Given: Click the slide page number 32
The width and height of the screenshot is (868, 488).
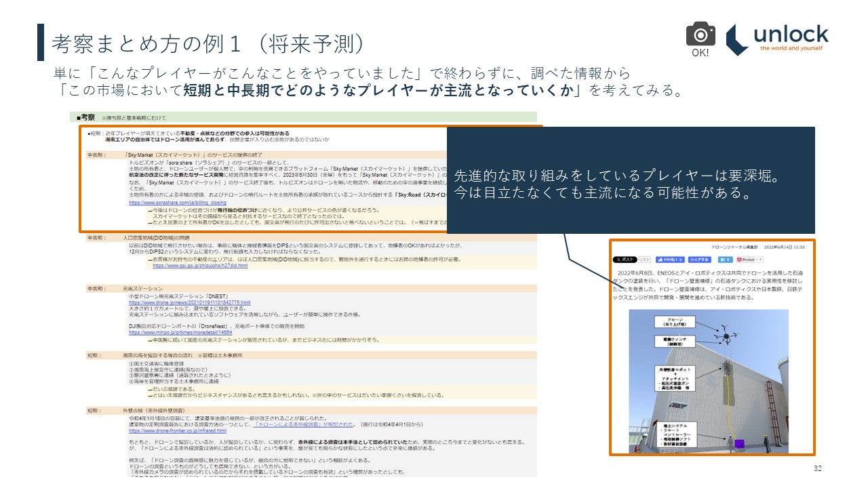Looking at the screenshot, I should point(816,469).
